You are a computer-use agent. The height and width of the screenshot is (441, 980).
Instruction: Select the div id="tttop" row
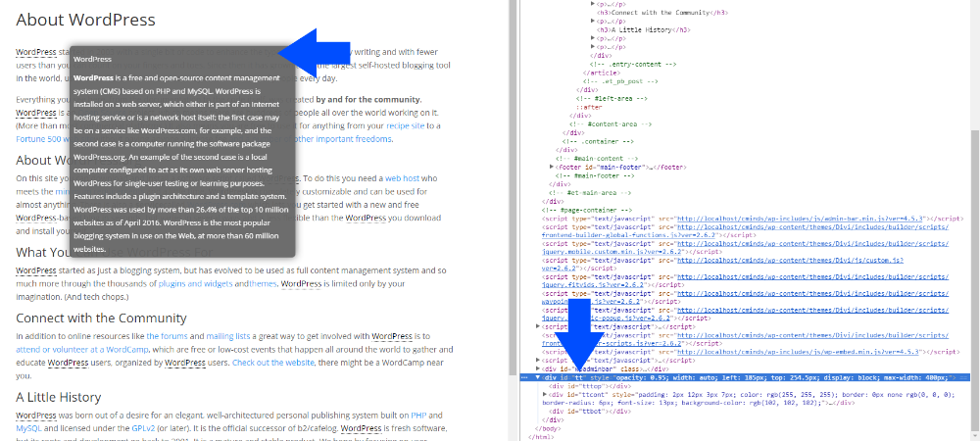point(591,386)
